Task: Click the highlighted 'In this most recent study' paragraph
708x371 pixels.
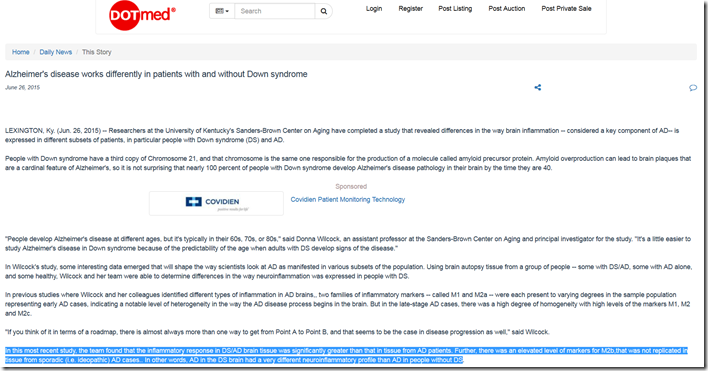Action: [346, 355]
